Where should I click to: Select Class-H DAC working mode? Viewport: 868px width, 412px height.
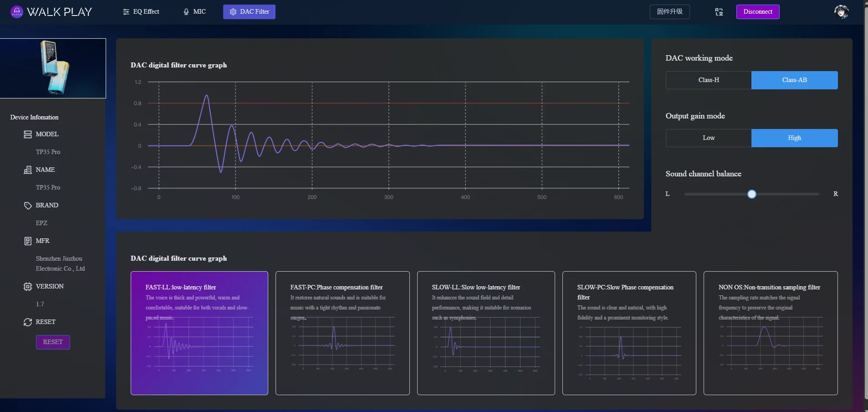(x=709, y=80)
